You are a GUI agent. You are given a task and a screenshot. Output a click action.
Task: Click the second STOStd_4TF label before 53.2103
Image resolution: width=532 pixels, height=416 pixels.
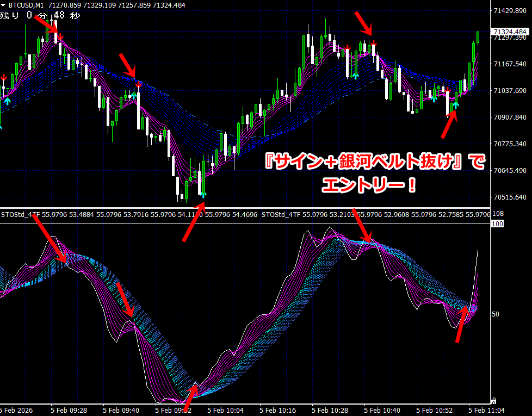click(281, 215)
